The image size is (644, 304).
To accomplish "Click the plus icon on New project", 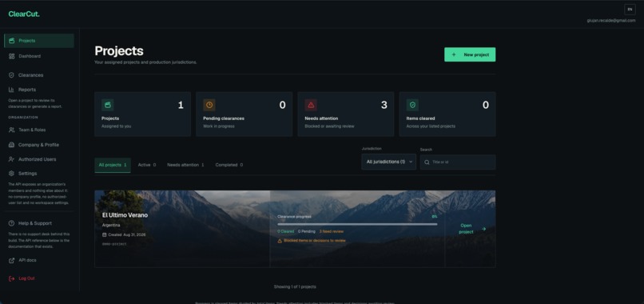I will (454, 54).
